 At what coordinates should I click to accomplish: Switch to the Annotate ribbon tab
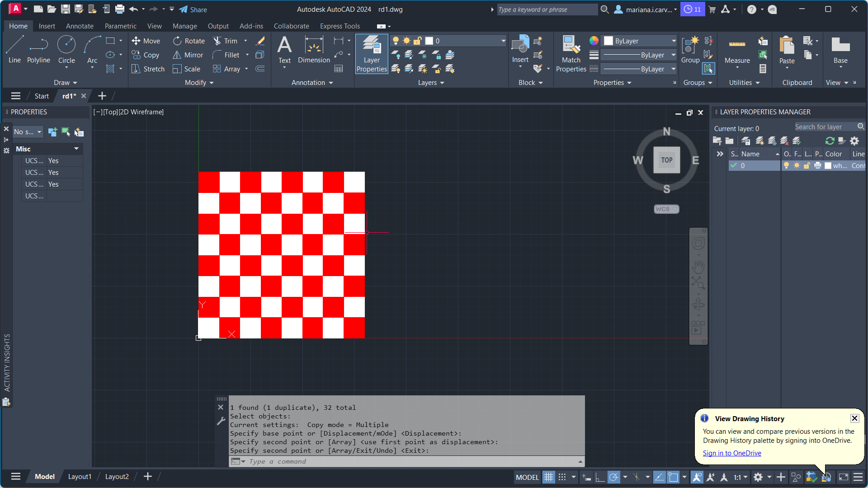[x=80, y=26]
